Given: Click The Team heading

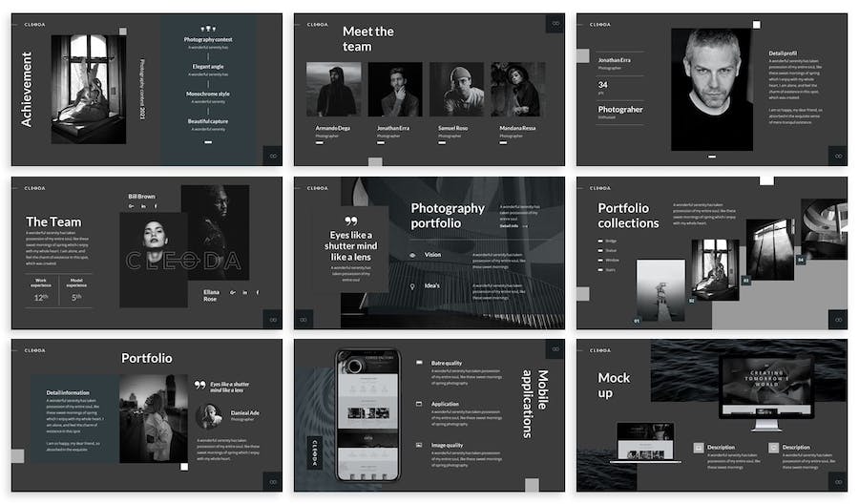Looking at the screenshot, I should (53, 221).
